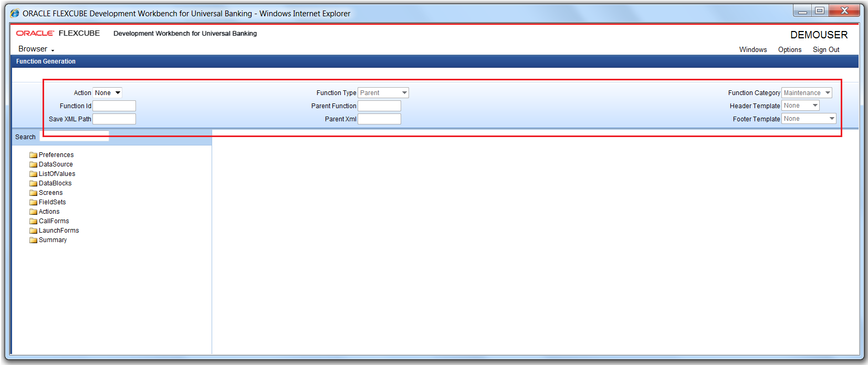Click the CallForms folder icon

click(34, 221)
